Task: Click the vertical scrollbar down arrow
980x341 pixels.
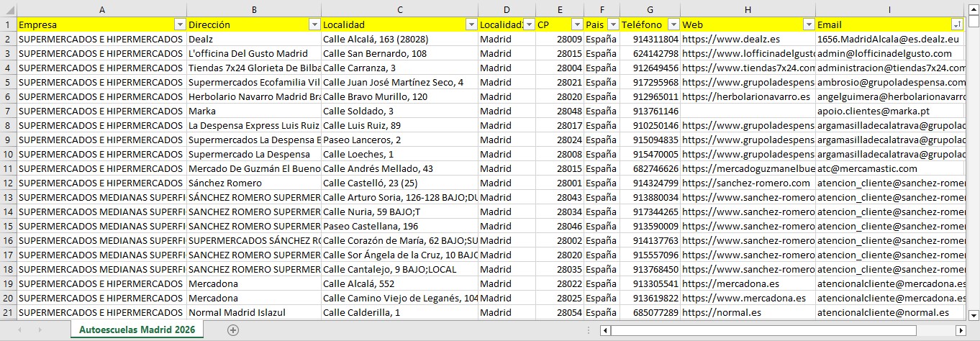Action: (x=974, y=314)
